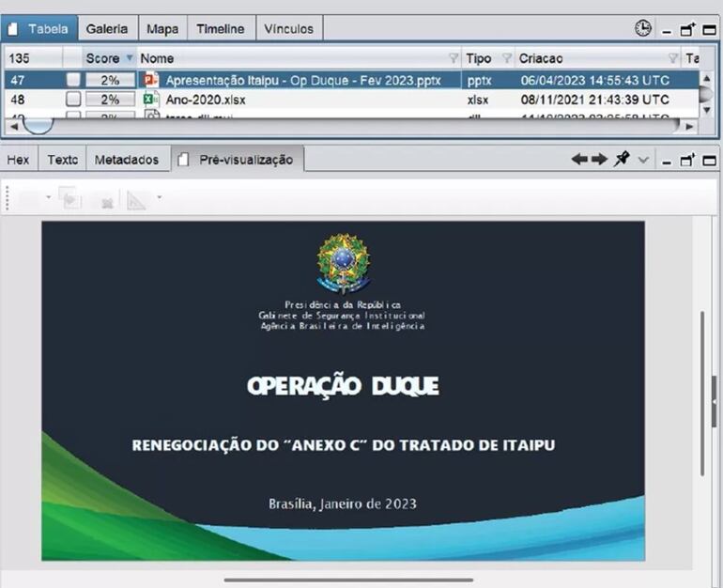This screenshot has width=723, height=588.
Task: Switch to the Galeria tab
Action: (106, 29)
